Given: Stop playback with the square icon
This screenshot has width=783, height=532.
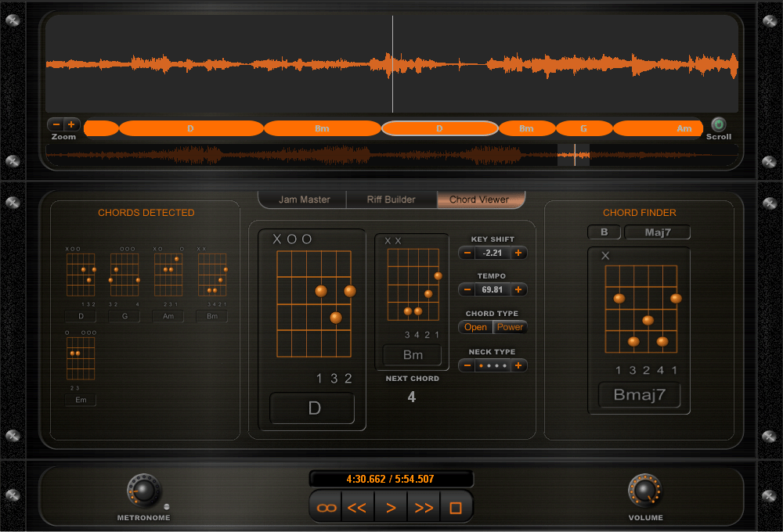Looking at the screenshot, I should 456,508.
